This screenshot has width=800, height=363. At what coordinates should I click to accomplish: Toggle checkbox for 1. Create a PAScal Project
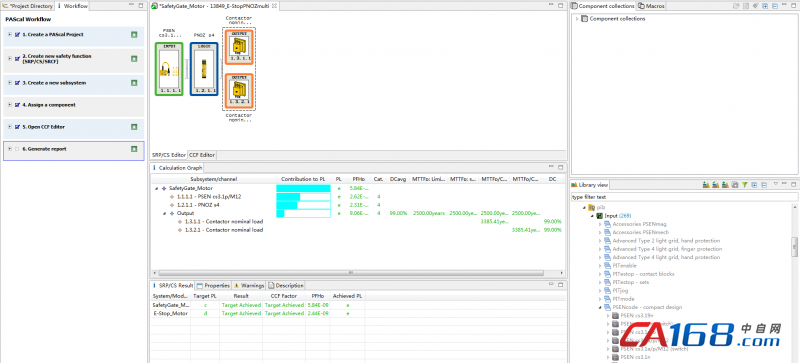pyautogui.click(x=17, y=35)
